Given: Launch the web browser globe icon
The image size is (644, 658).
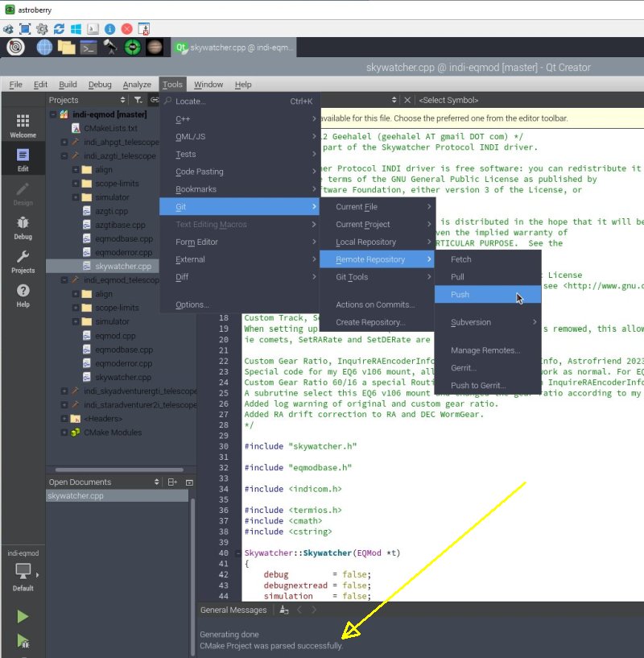Looking at the screenshot, I should click(x=44, y=47).
